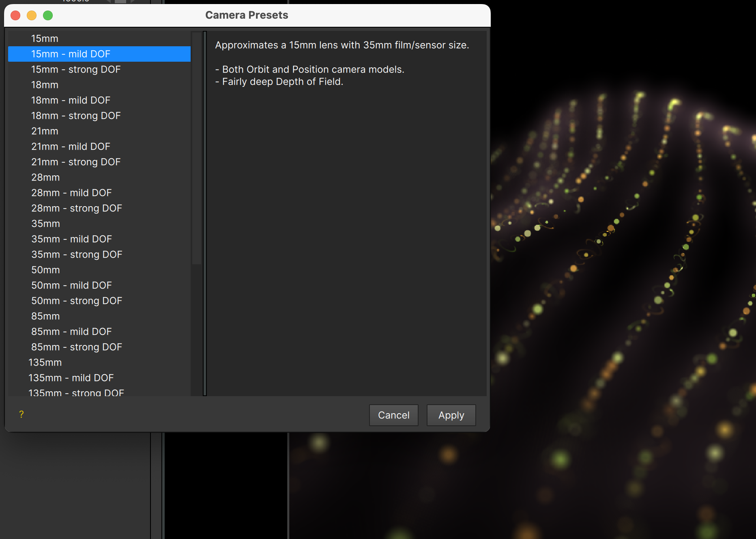
Task: Pick 85mm - strong DOF preset
Action: click(x=99, y=347)
